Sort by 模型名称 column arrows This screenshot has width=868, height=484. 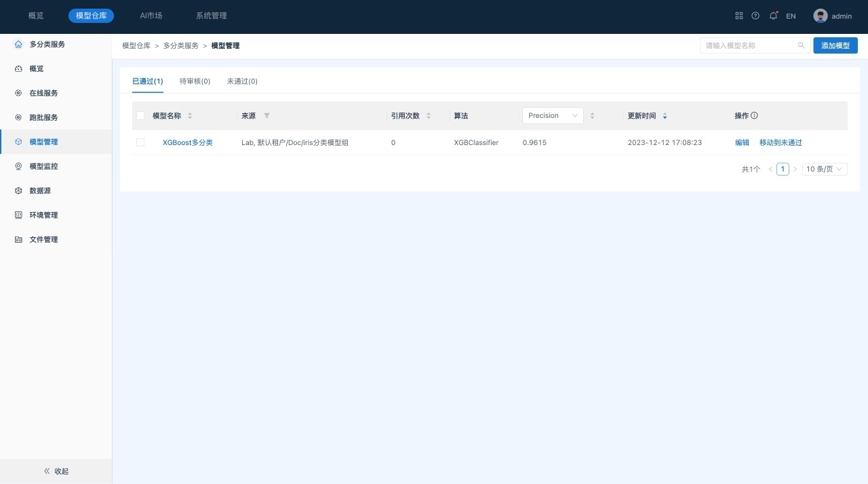(190, 116)
